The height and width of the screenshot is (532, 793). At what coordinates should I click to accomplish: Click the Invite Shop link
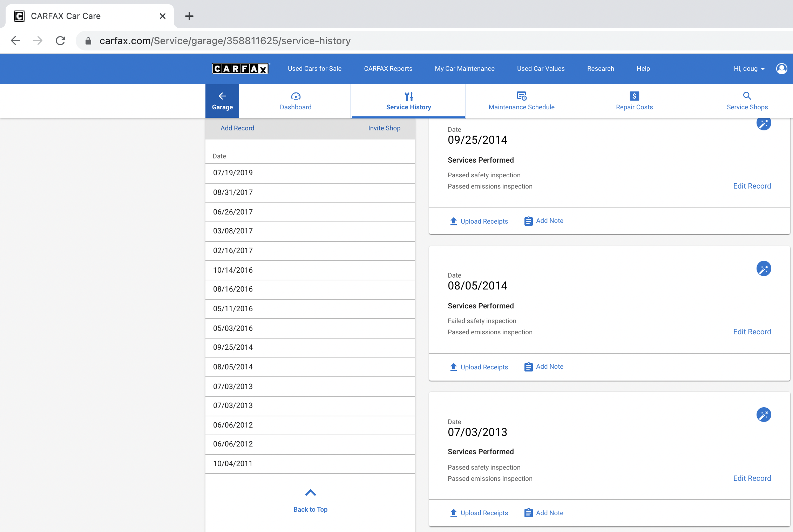(x=384, y=128)
